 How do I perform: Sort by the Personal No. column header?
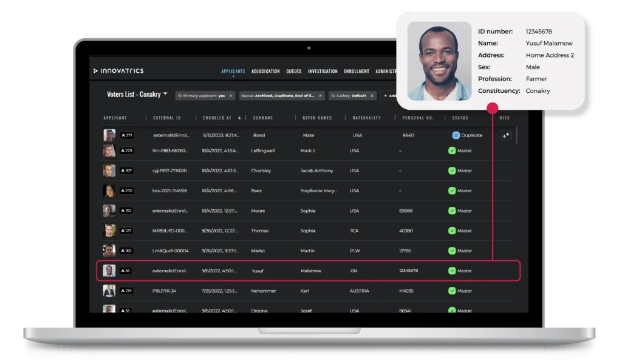[x=418, y=118]
